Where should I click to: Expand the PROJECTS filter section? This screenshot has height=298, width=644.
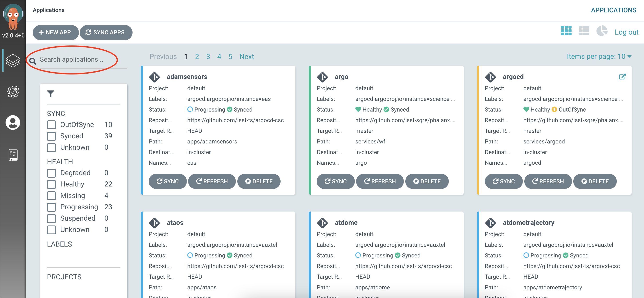click(x=64, y=277)
